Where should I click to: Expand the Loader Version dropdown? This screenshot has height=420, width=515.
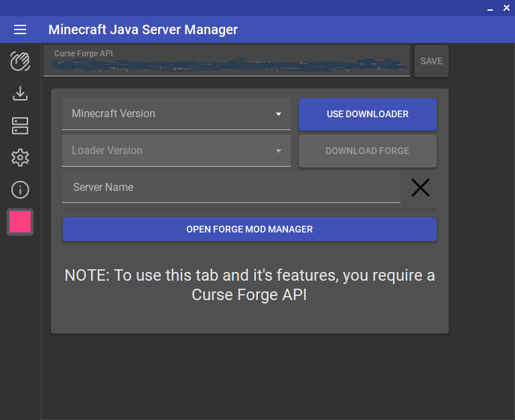pyautogui.click(x=176, y=151)
